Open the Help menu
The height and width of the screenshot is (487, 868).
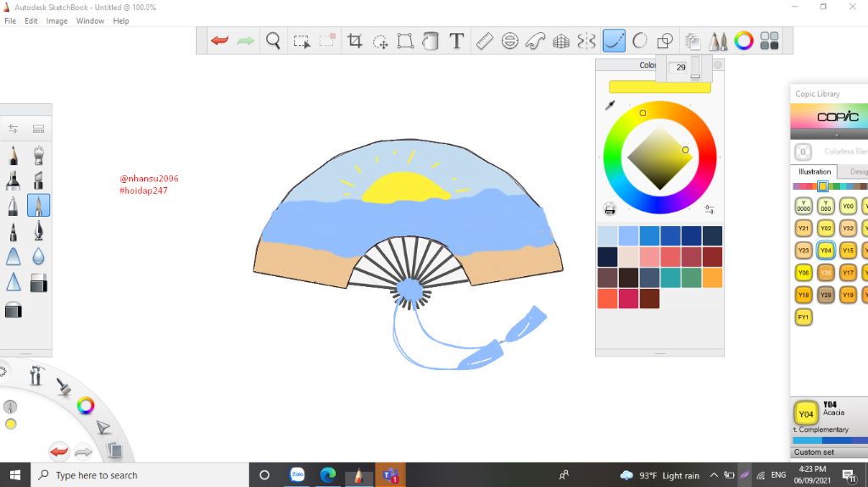click(120, 21)
